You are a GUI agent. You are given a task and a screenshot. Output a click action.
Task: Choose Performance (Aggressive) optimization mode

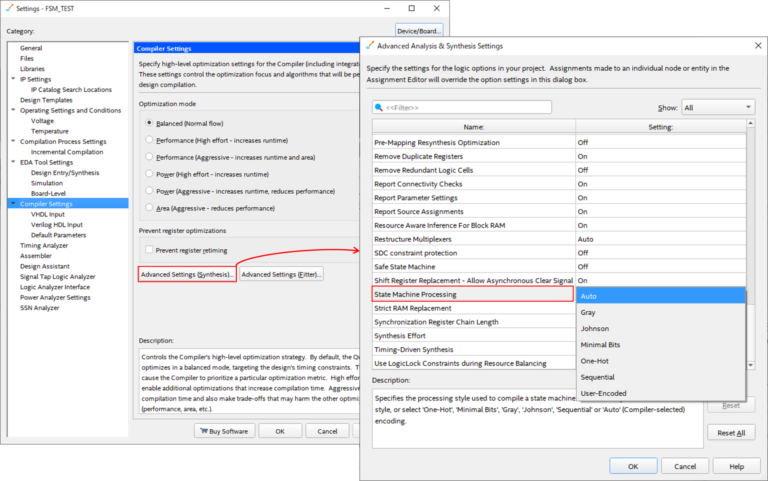[150, 156]
